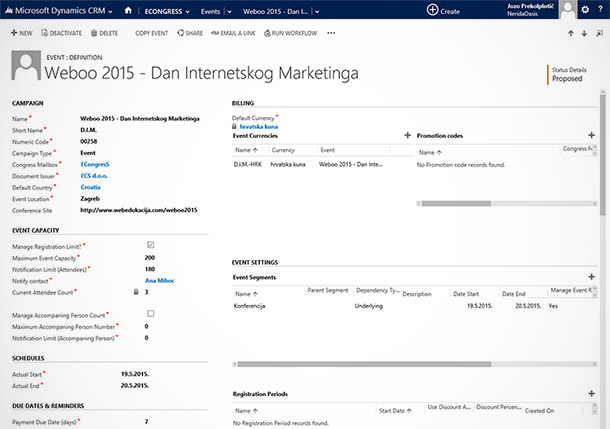Go to the Home icon in navigation bar
The width and height of the screenshot is (610, 429).
[x=128, y=11]
